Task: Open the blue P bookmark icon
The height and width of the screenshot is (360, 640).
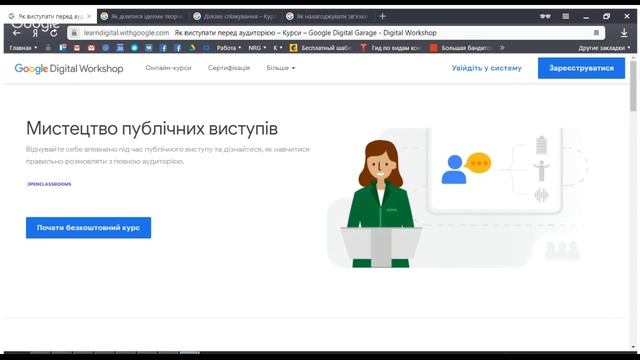Action: (62, 48)
